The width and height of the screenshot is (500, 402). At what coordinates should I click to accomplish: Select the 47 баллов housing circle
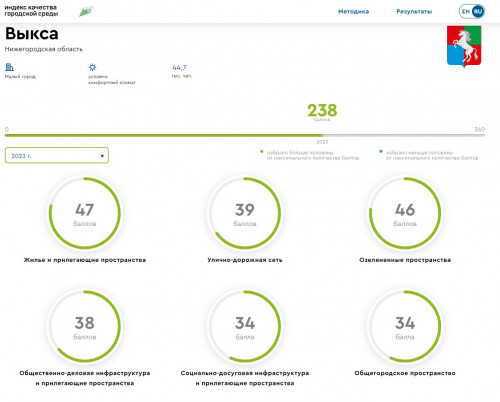tap(84, 213)
